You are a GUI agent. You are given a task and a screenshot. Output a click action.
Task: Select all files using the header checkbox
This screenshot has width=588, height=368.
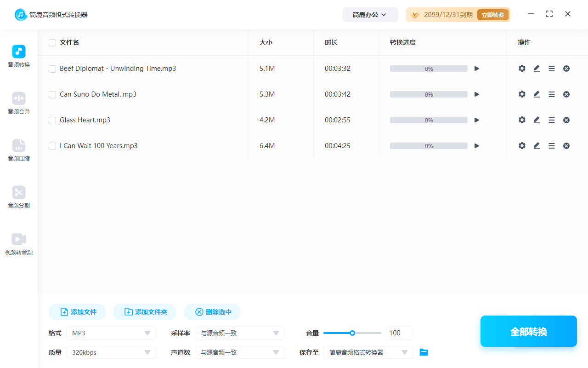52,42
